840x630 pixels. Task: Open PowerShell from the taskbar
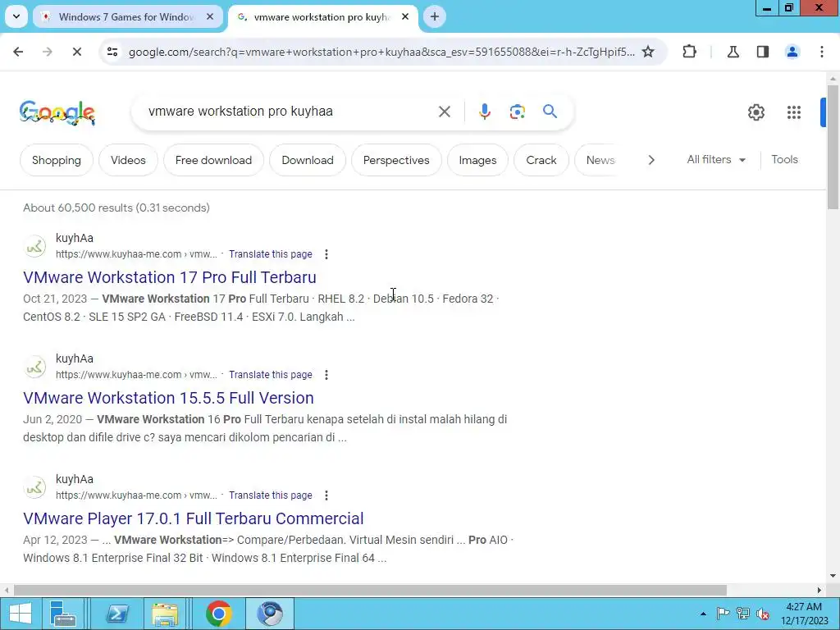pyautogui.click(x=117, y=614)
